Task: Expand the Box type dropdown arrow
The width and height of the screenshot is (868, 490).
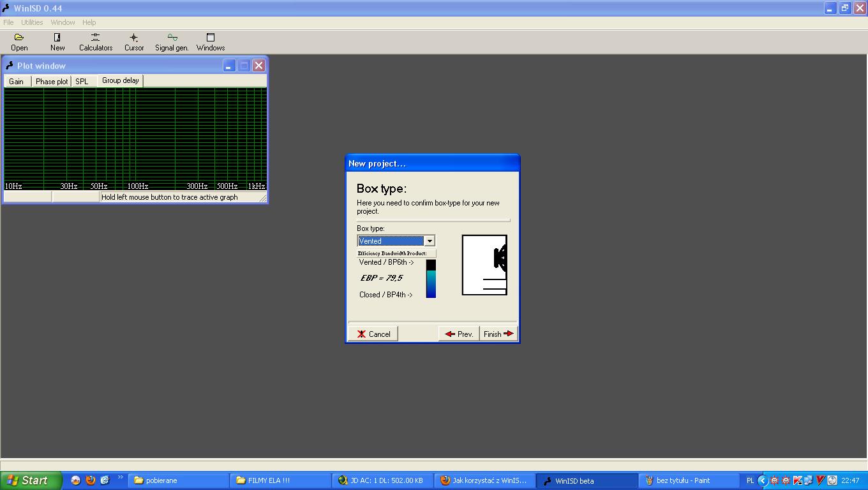Action: pos(430,241)
